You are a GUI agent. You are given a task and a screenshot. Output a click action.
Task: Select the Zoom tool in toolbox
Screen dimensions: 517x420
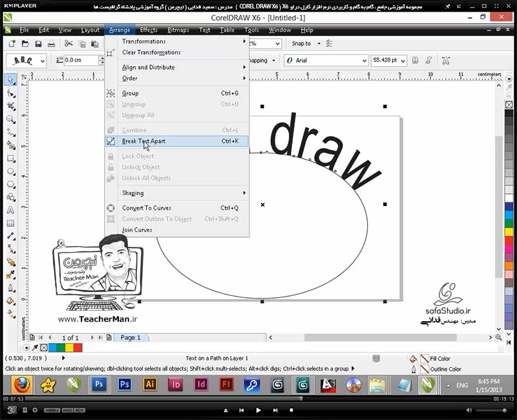point(10,120)
